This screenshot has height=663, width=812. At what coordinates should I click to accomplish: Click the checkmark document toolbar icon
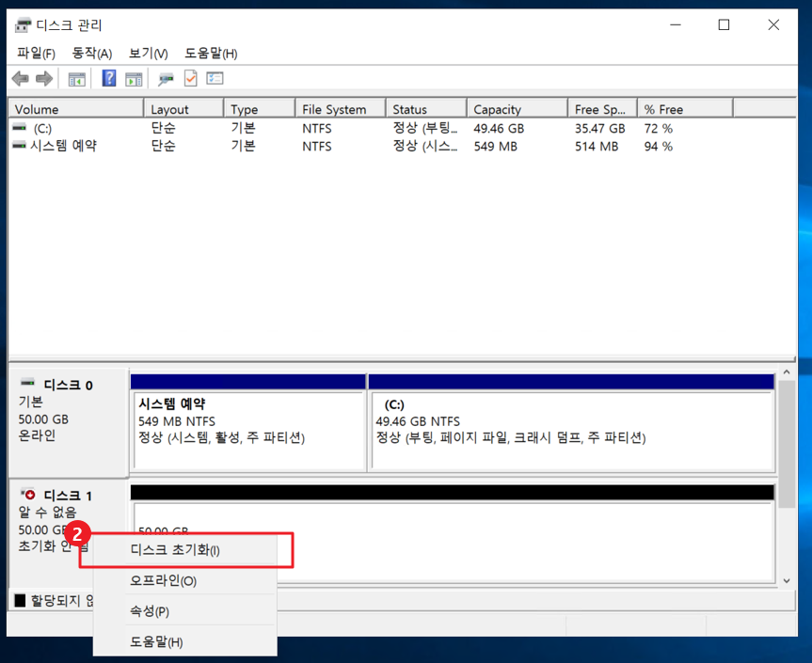(x=191, y=78)
